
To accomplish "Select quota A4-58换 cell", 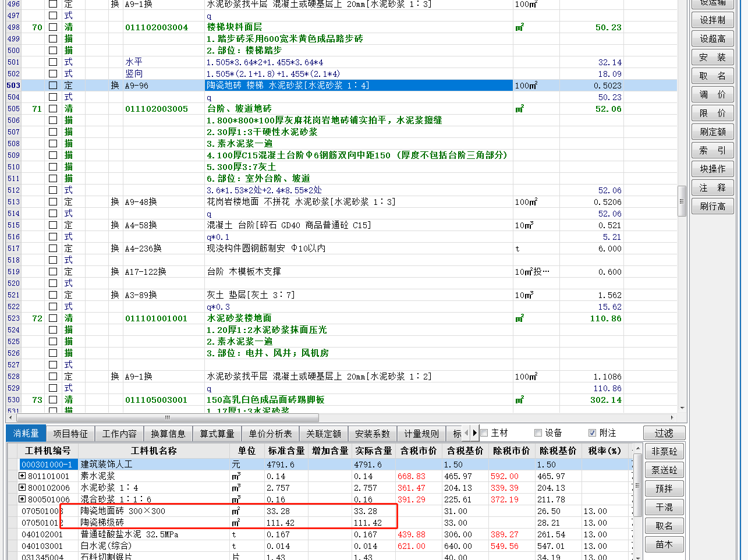I will pos(163,225).
